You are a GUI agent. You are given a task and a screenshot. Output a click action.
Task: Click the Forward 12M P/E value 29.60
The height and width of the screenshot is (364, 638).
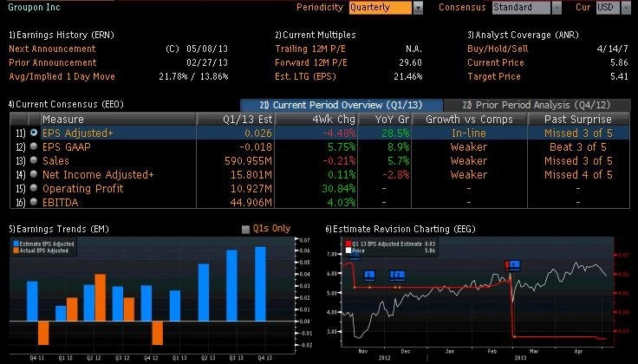(410, 62)
